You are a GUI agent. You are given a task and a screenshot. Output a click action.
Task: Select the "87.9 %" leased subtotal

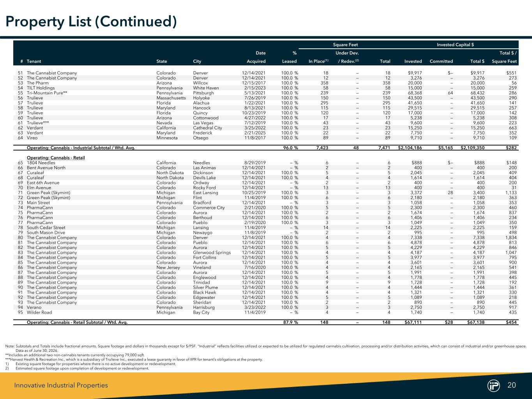[290, 322]
